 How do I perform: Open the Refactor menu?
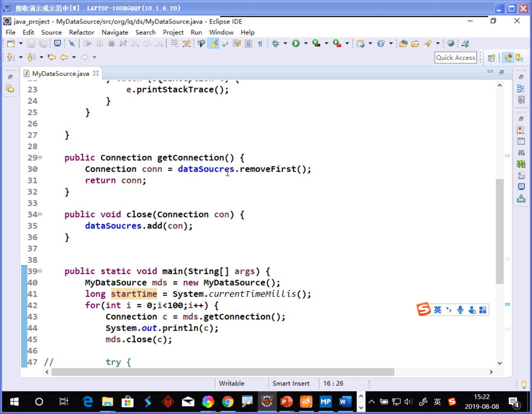pos(81,32)
